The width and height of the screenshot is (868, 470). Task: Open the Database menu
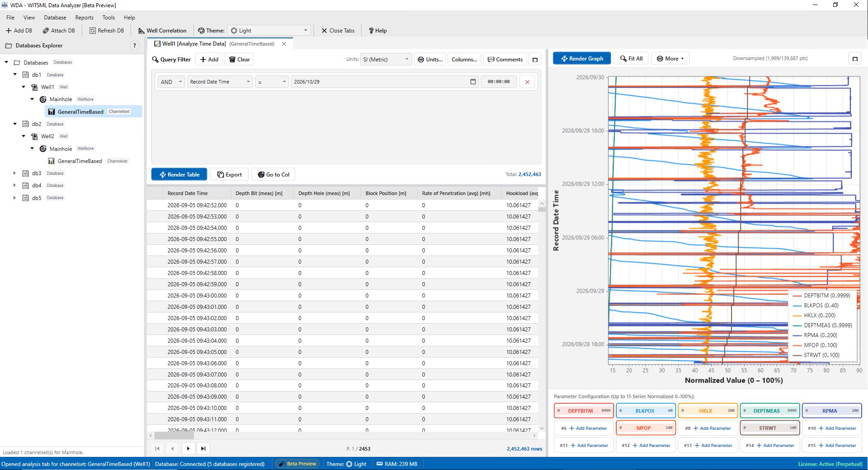click(x=55, y=18)
